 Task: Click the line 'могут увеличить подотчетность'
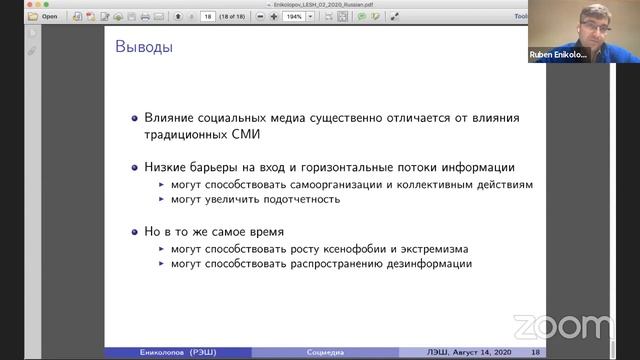point(256,200)
